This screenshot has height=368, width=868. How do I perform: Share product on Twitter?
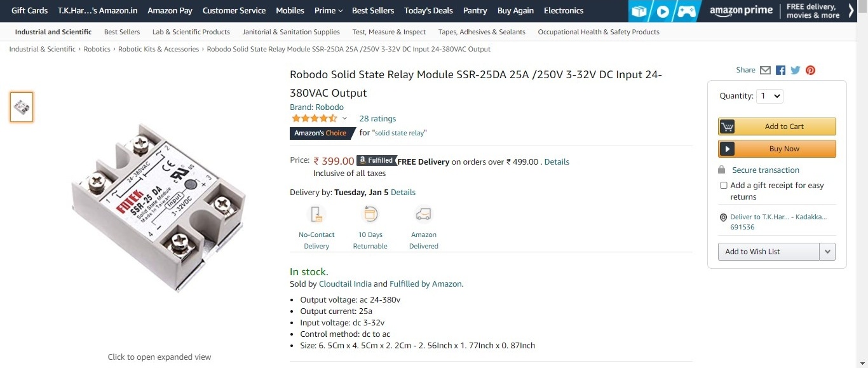796,71
